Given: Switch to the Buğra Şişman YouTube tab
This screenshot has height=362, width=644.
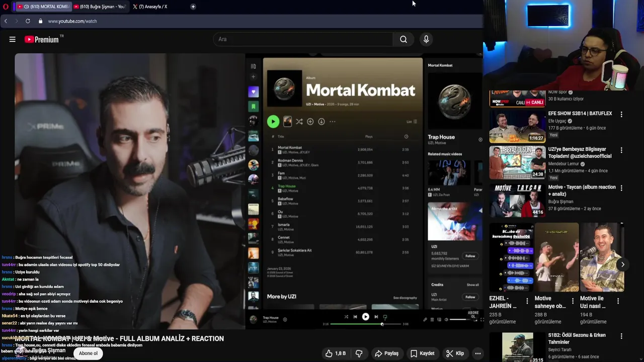Looking at the screenshot, I should click(x=100, y=7).
